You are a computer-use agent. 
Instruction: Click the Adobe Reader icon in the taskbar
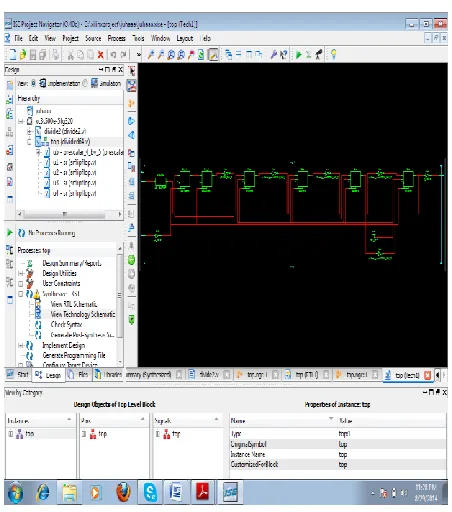pos(202,492)
